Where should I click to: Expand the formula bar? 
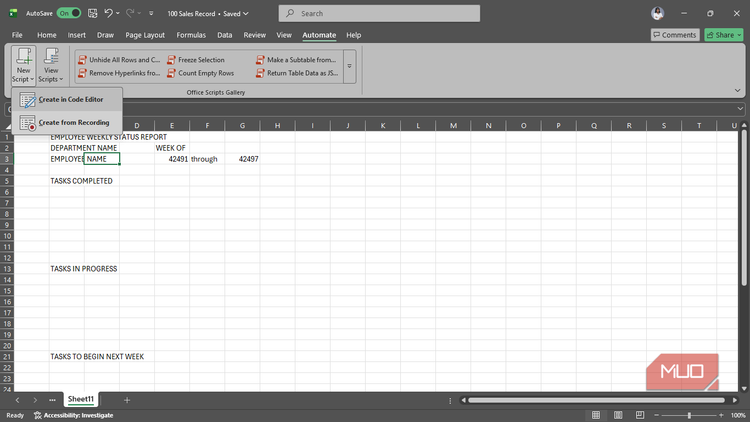pos(740,109)
